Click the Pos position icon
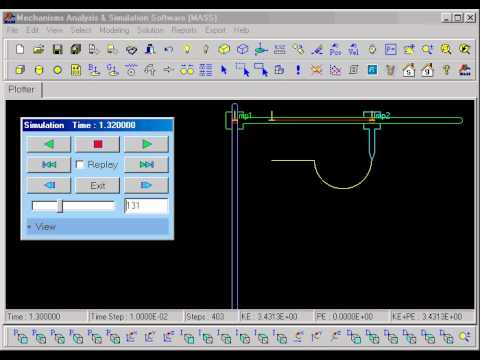 335,50
